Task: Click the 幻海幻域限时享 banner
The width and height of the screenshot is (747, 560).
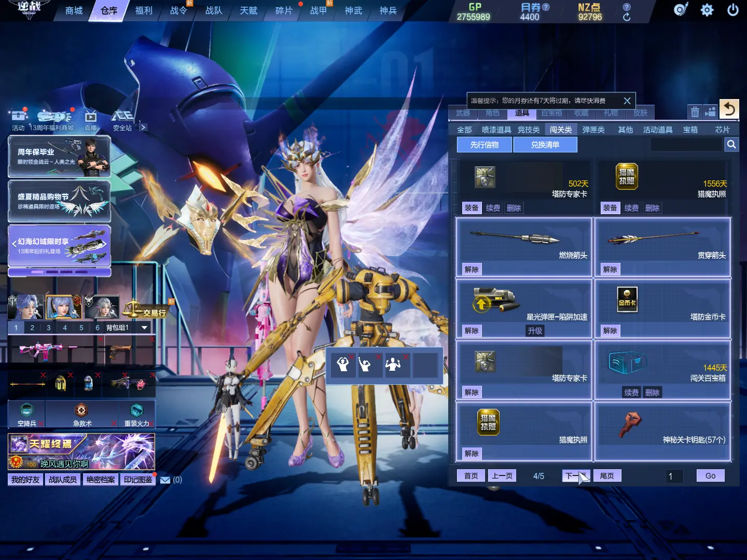Action: click(59, 246)
